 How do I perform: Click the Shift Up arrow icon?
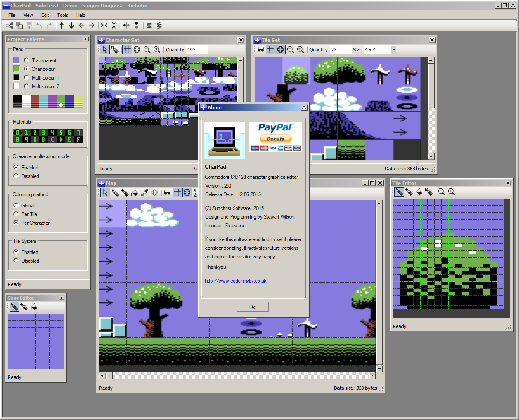click(x=61, y=25)
